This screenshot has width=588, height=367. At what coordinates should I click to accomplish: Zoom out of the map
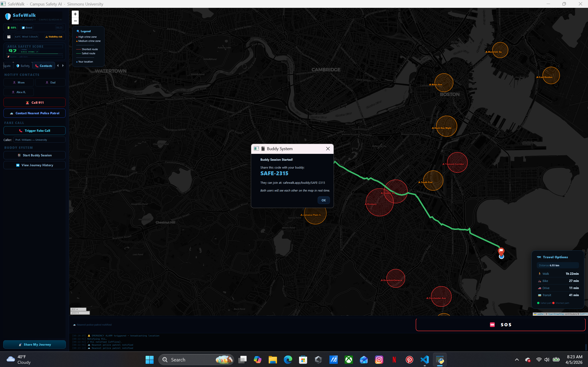click(x=75, y=21)
